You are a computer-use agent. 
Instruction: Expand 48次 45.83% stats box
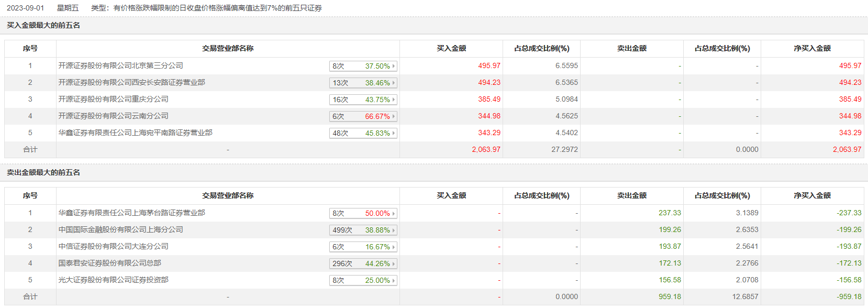pos(363,133)
